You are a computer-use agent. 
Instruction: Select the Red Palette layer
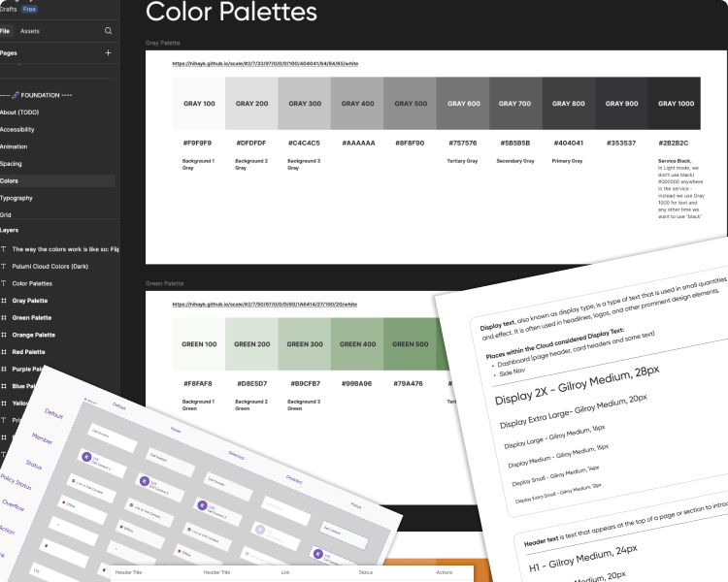click(x=28, y=352)
